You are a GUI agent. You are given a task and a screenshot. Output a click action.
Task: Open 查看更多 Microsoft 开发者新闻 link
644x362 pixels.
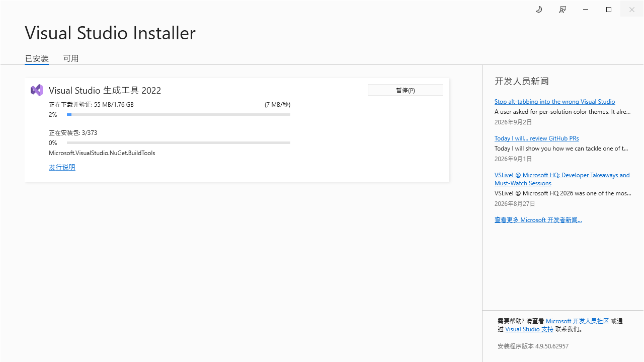[x=538, y=220]
